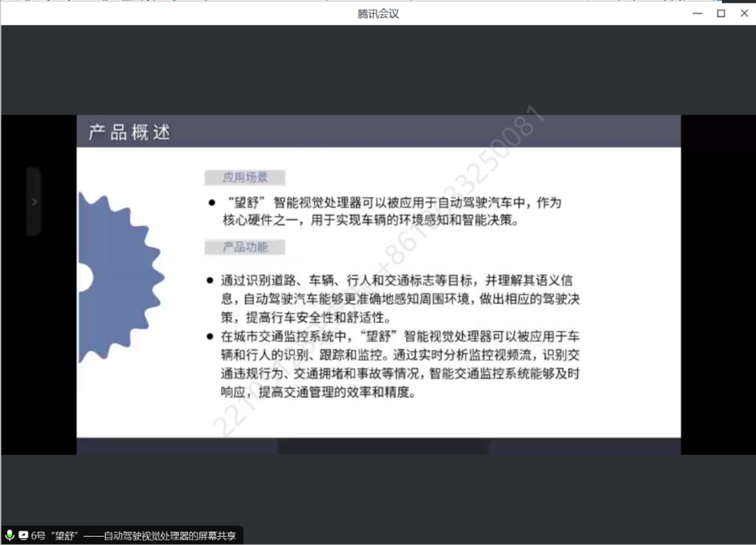This screenshot has width=756, height=545.
Task: Unmute by clicking the microphone indicator
Action: pos(10,535)
